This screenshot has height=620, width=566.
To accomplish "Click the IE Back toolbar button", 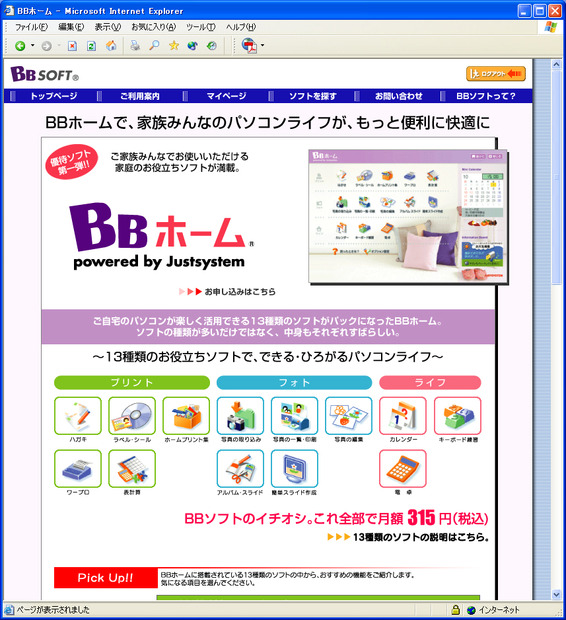I will [x=20, y=46].
